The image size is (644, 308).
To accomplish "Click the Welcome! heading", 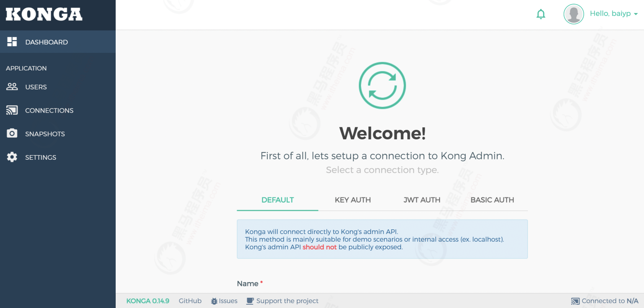I will 382,133.
